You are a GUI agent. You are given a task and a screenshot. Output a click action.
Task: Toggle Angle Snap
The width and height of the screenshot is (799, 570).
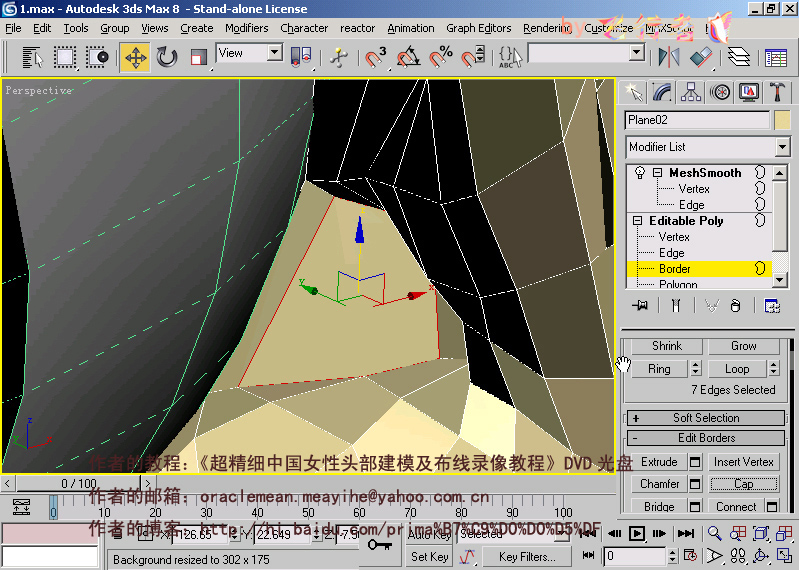point(408,57)
